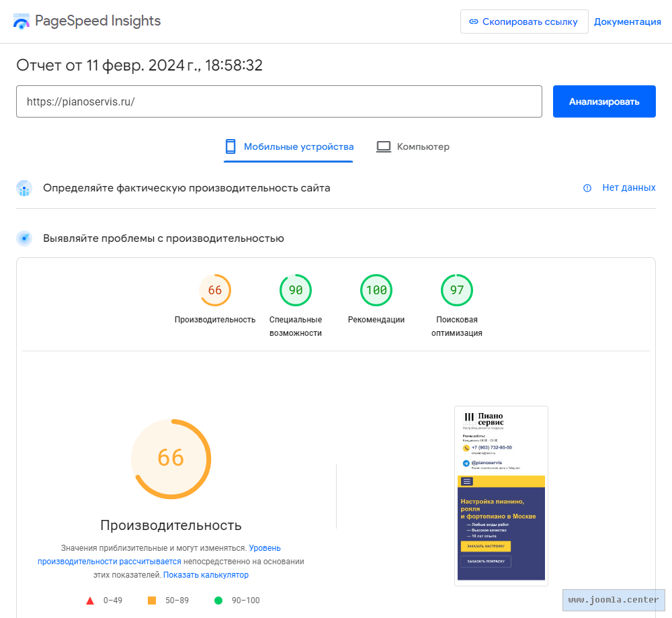Click the field data section icon
The image size is (672, 618).
[24, 188]
